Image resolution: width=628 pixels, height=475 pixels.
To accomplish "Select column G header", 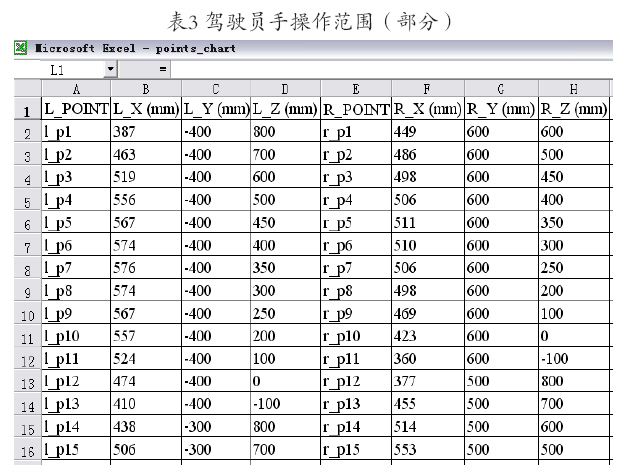I will [501, 89].
